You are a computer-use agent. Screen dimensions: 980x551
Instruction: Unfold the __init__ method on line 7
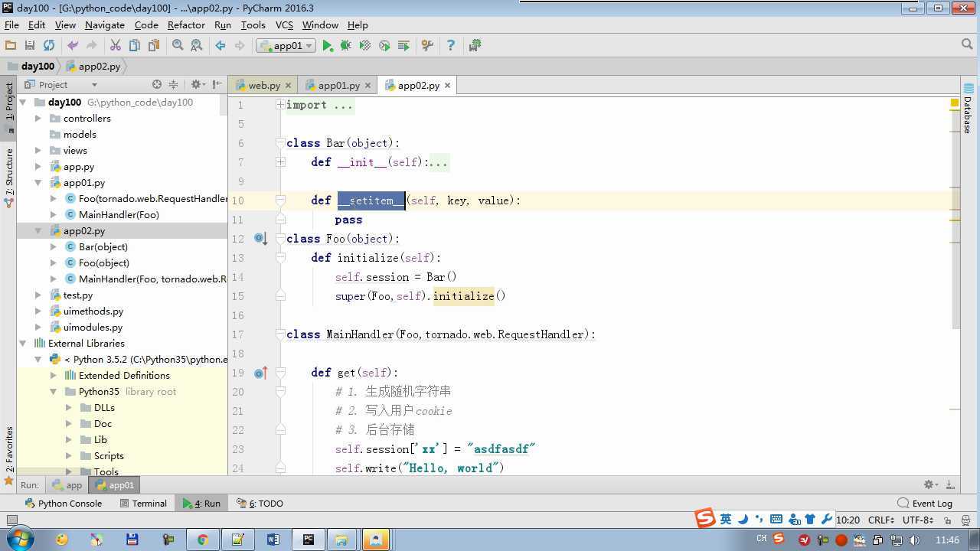tap(280, 162)
